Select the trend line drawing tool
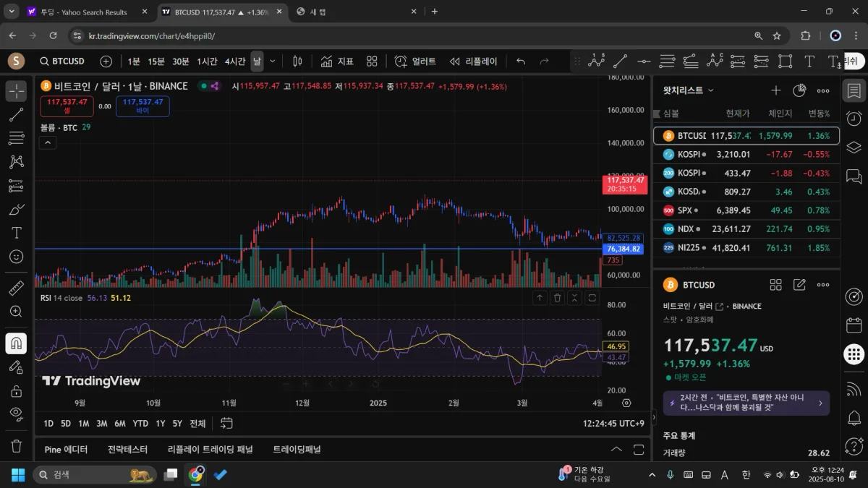This screenshot has height=488, width=868. point(16,114)
